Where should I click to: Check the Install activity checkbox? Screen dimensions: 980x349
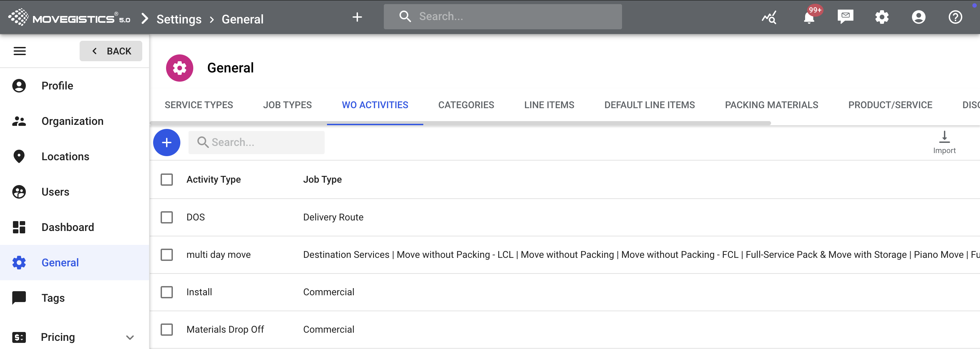tap(167, 292)
